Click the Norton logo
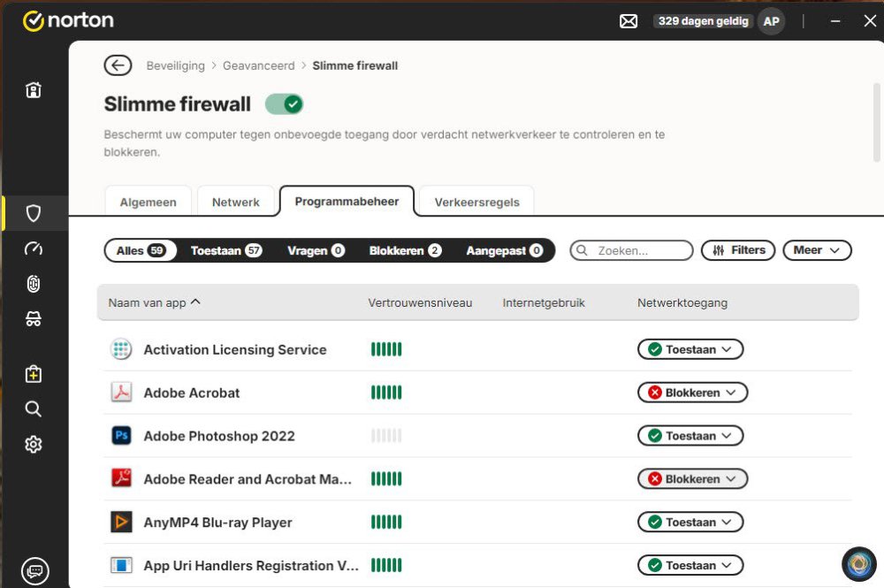Viewport: 884px width, 588px height. point(68,21)
